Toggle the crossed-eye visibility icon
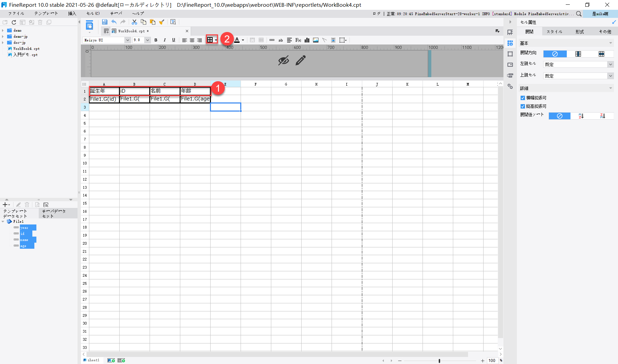Screen dimensions: 618x364 point(284,60)
